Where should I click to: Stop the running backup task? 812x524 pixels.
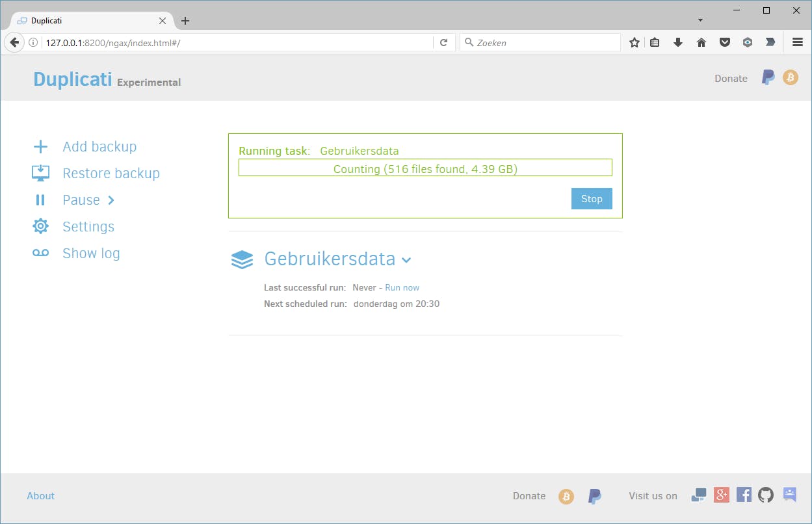click(592, 199)
